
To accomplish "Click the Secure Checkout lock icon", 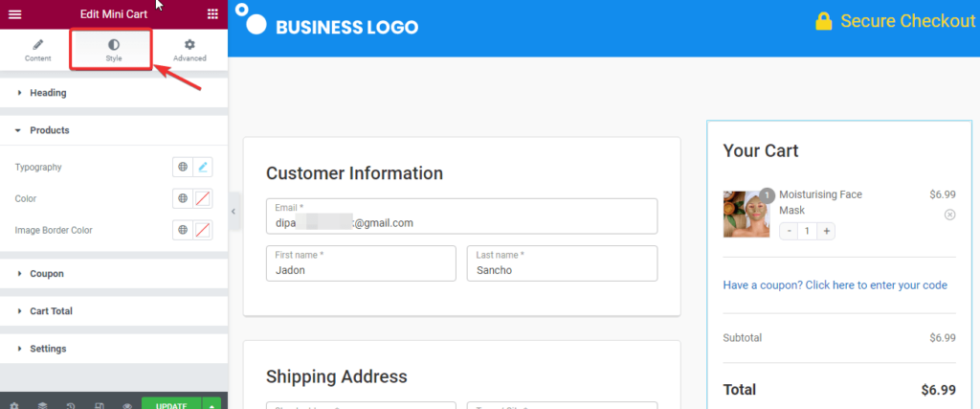I will (x=824, y=21).
